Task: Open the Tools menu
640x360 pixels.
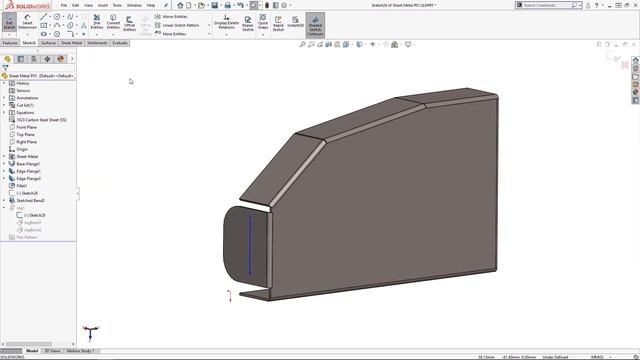Action: tap(117, 5)
